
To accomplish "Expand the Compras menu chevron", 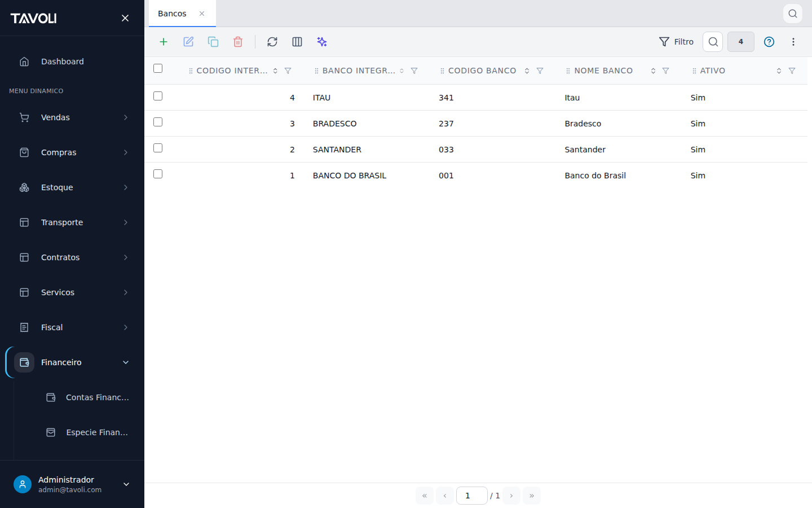I will 126,152.
